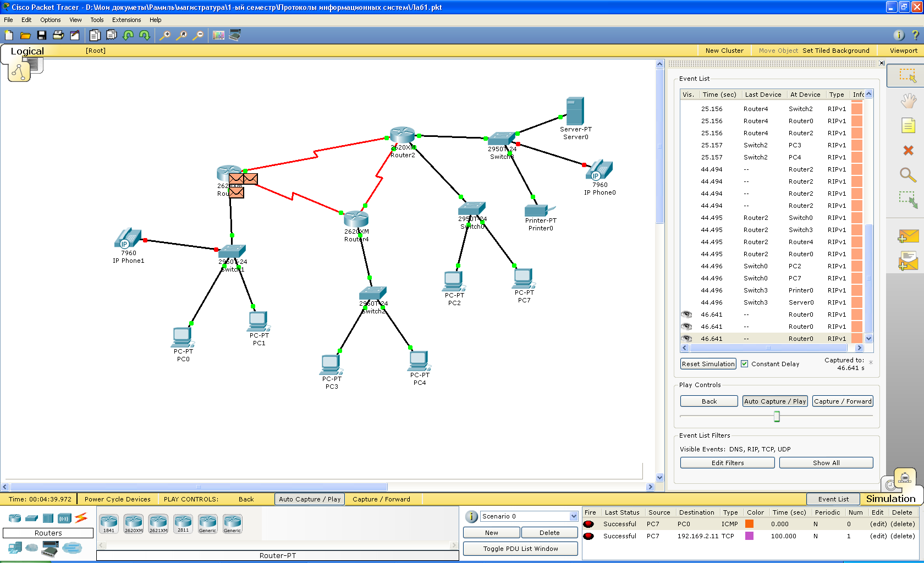The image size is (924, 563).
Task: Click the Event List vertical scrollbar down arrow
Action: tap(869, 339)
